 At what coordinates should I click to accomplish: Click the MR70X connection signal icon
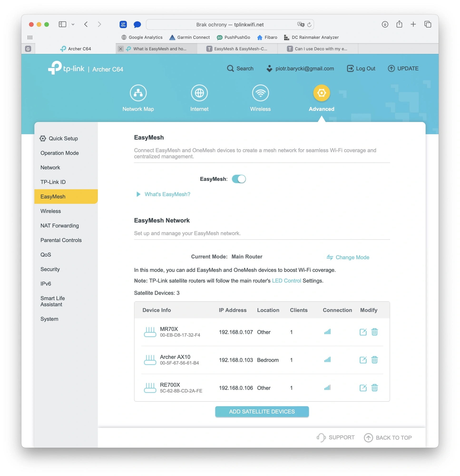click(x=327, y=332)
